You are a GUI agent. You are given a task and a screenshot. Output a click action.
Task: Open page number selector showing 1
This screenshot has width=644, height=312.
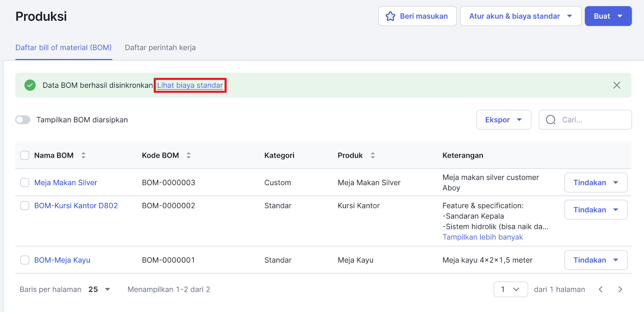point(510,289)
